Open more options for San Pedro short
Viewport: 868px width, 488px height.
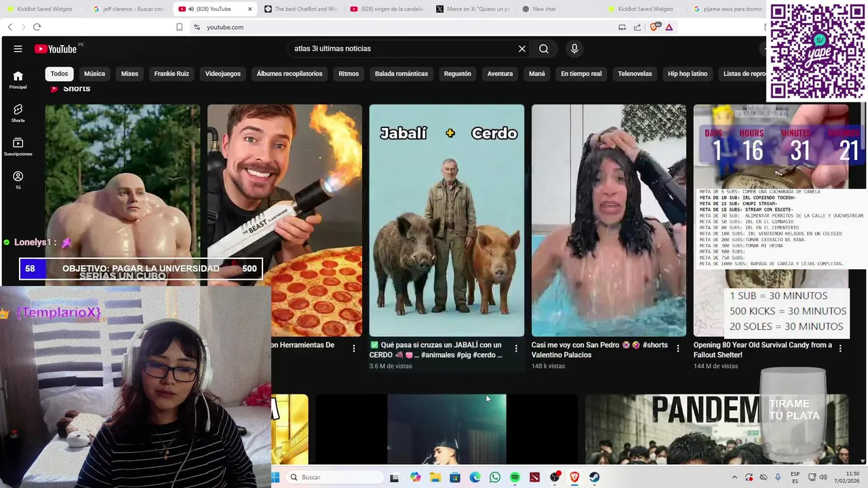tap(678, 348)
